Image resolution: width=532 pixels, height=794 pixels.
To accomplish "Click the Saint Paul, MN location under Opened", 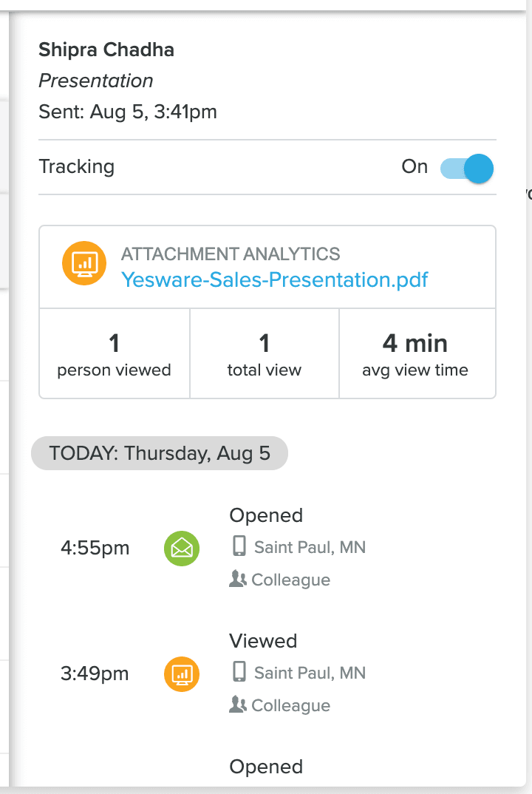I will (310, 548).
